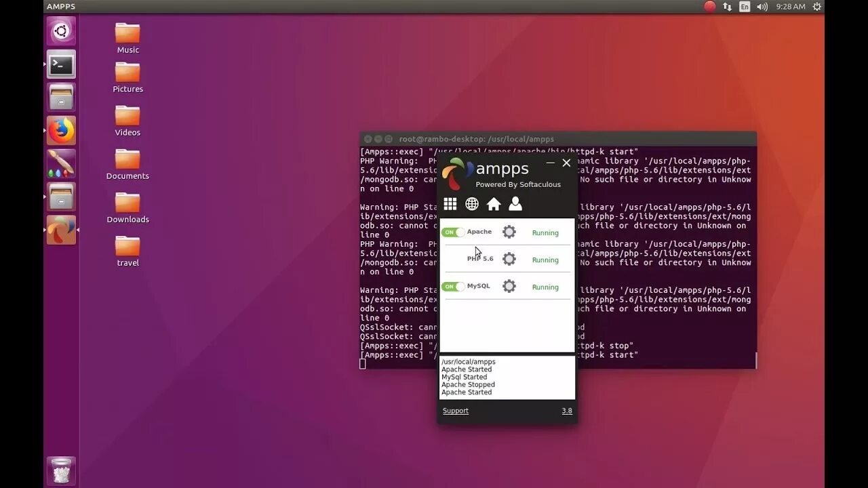Image resolution: width=868 pixels, height=488 pixels.
Task: Open the file cabinet icon above AMPPS launcher
Action: coord(61,197)
